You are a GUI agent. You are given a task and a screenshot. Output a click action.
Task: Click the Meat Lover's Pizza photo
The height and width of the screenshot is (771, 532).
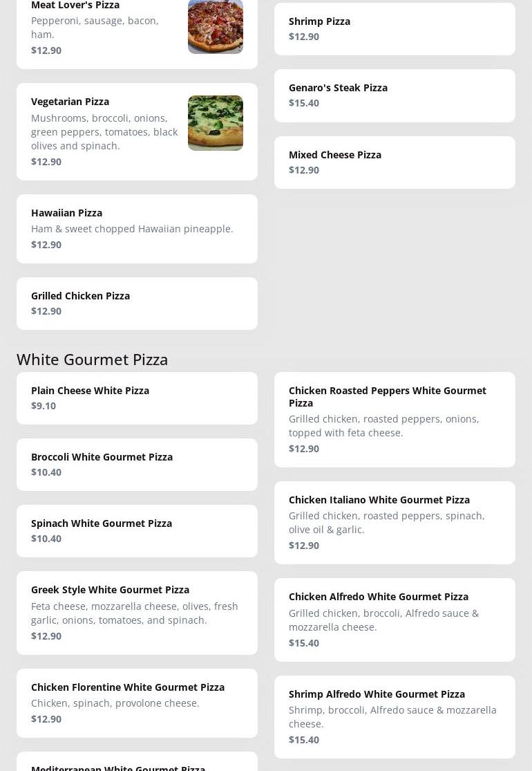(215, 27)
